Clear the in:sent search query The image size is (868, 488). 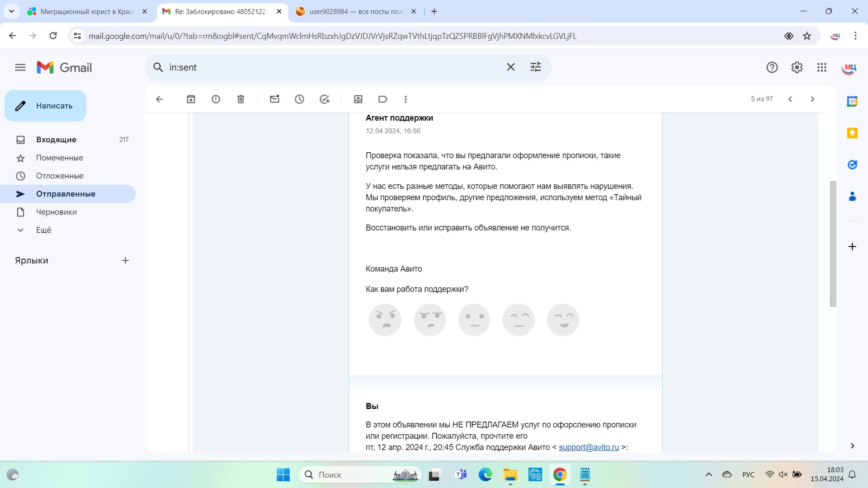point(511,67)
